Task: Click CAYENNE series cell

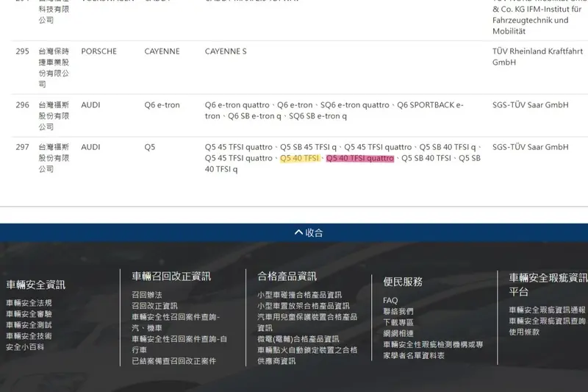Action: 162,51
